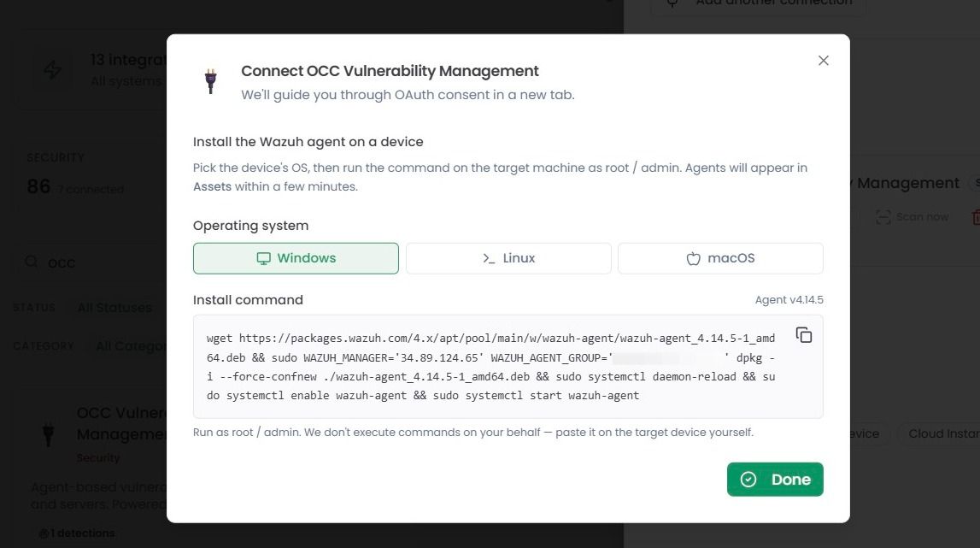Switch to the Linux operating system tab
The height and width of the screenshot is (548, 980).
click(x=508, y=258)
